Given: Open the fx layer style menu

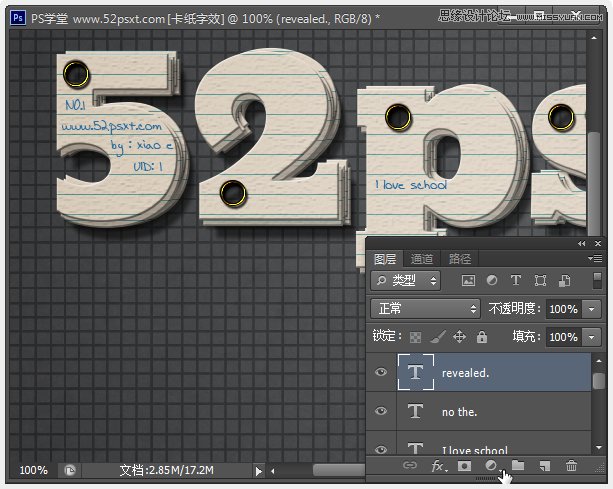Looking at the screenshot, I should 439,466.
